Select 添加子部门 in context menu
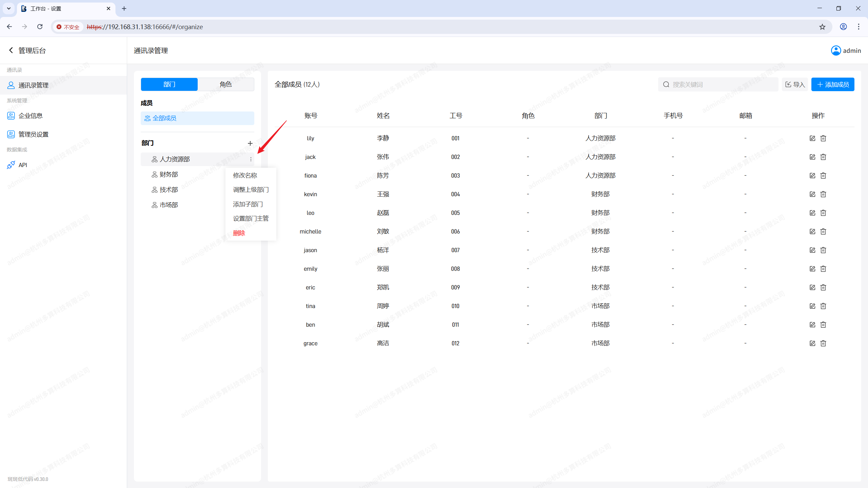 (x=248, y=204)
